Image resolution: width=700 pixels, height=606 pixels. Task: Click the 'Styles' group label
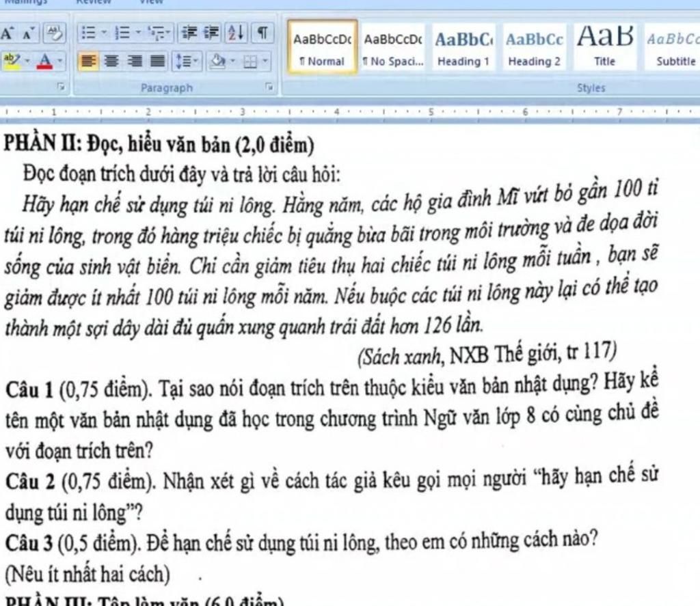(591, 88)
